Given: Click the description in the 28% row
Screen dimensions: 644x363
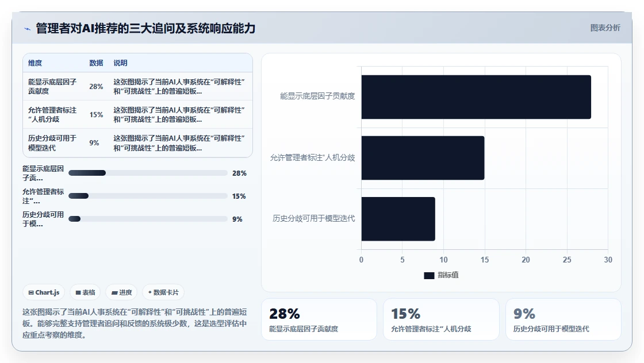Looking at the screenshot, I should (x=179, y=87).
